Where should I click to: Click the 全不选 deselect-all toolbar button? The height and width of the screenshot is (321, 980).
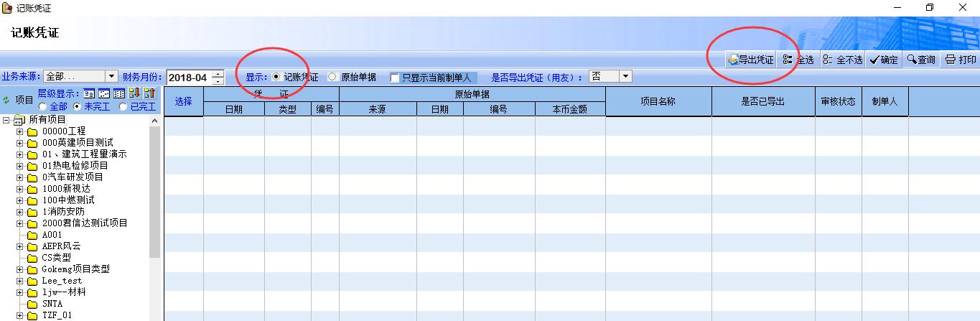tap(842, 60)
